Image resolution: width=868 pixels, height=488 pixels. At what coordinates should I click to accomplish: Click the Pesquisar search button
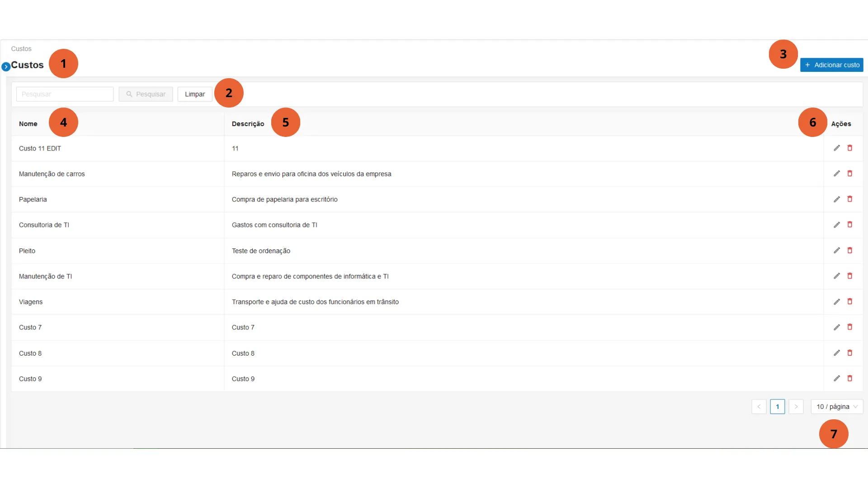(x=146, y=94)
